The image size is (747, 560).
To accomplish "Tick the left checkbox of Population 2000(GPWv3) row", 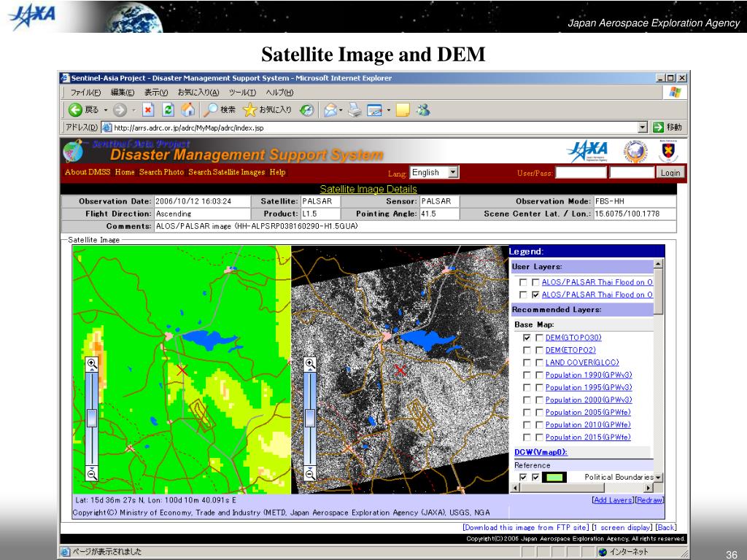I will (527, 400).
